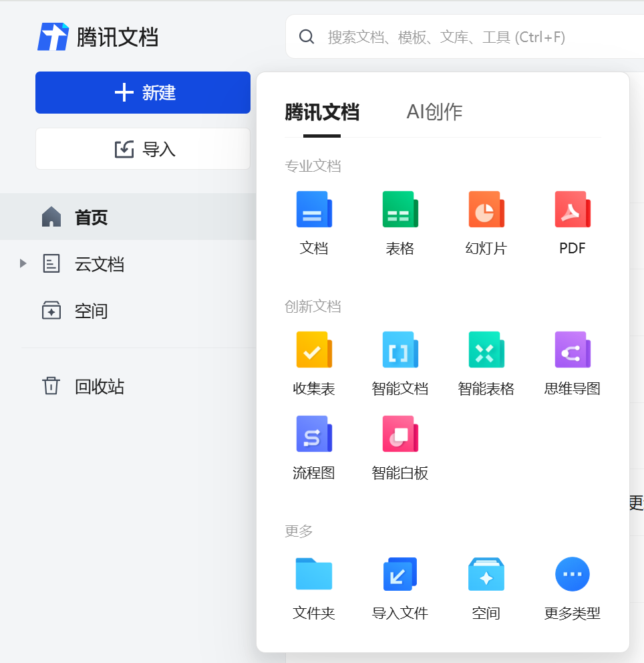Screen dimensions: 644x663
Task: Expand the 云文档 tree arrow
Action: [x=23, y=263]
